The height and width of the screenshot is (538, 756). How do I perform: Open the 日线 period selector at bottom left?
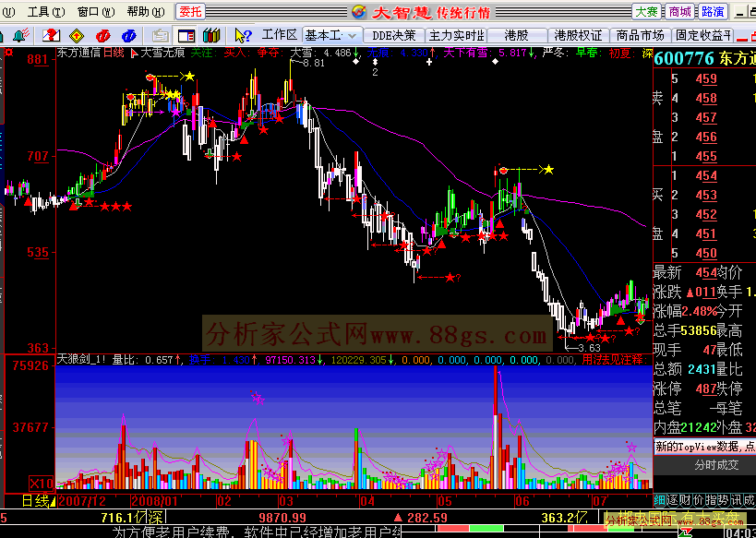[39, 501]
